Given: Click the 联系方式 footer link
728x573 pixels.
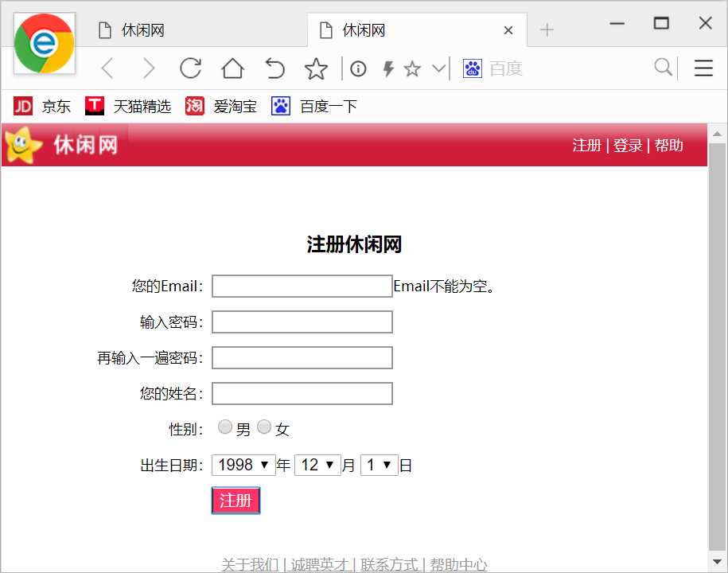Looking at the screenshot, I should [389, 564].
